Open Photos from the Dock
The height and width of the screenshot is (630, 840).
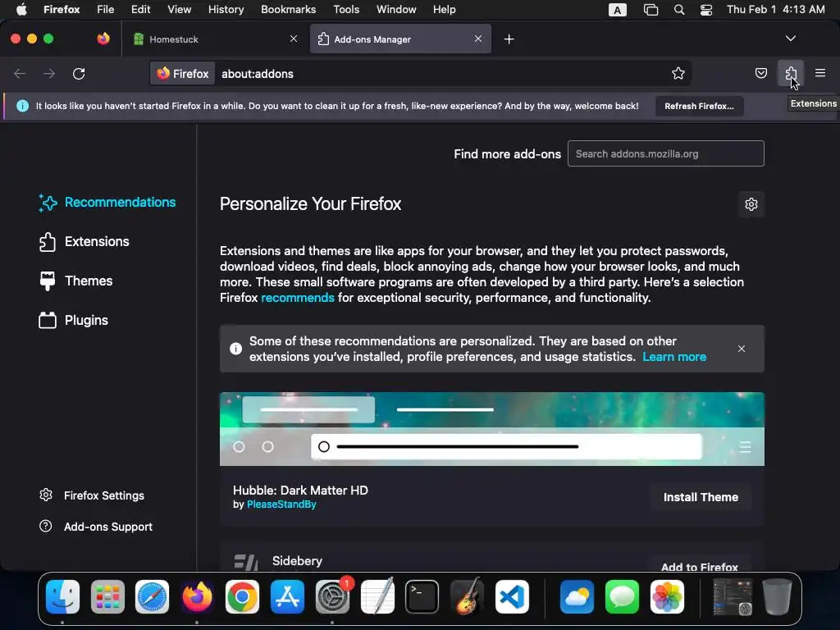click(667, 597)
